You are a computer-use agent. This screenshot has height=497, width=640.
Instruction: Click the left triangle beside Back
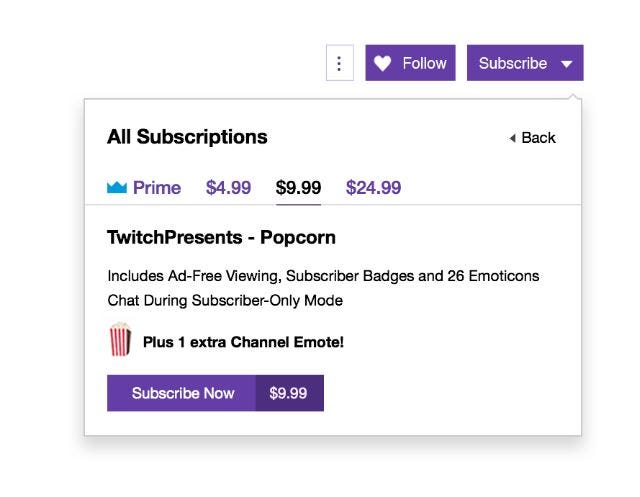pos(513,138)
